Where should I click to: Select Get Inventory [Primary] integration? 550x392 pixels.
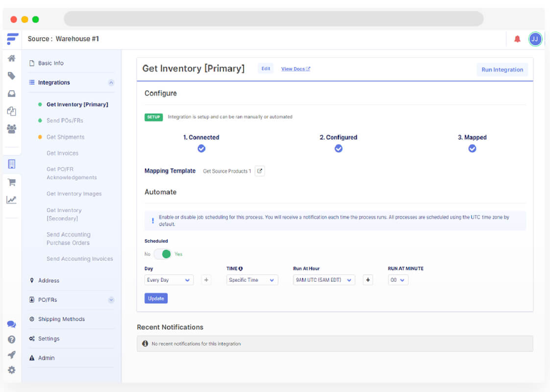click(x=77, y=104)
